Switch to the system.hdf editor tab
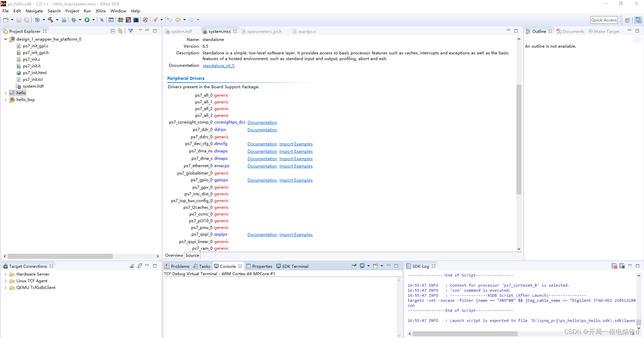 [179, 31]
